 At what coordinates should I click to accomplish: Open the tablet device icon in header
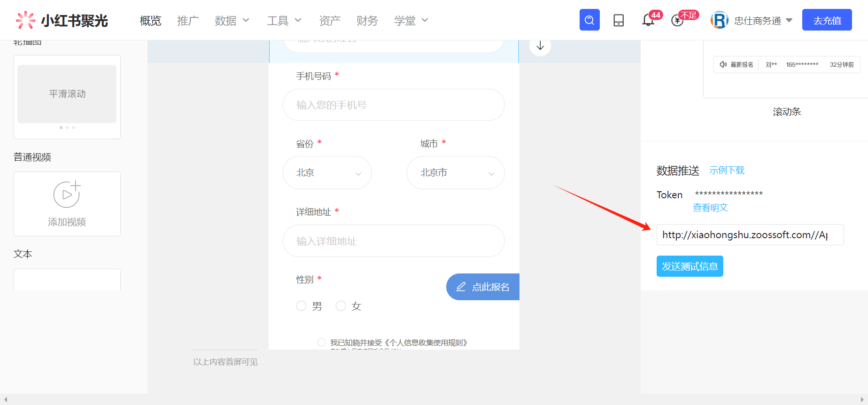(x=619, y=20)
